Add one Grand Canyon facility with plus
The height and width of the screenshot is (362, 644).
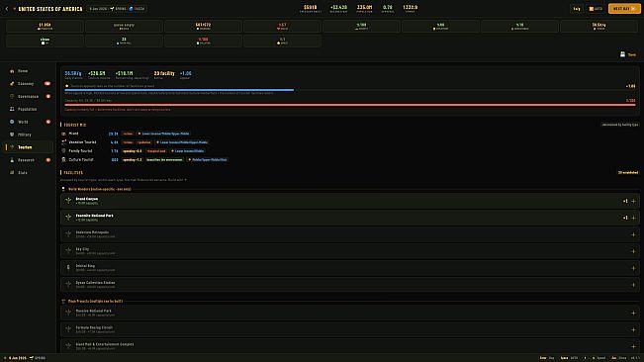click(633, 201)
